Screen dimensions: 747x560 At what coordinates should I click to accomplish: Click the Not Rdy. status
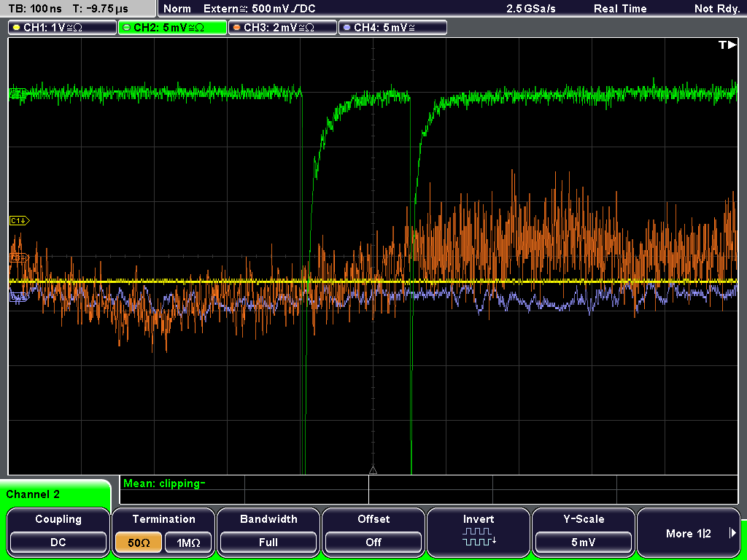[x=717, y=9]
